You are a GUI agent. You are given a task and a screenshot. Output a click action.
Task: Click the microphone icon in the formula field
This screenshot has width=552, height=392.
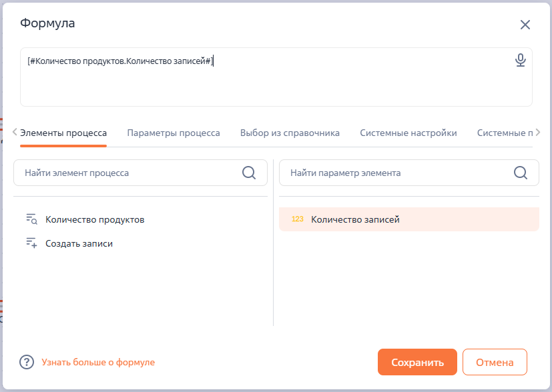point(521,59)
